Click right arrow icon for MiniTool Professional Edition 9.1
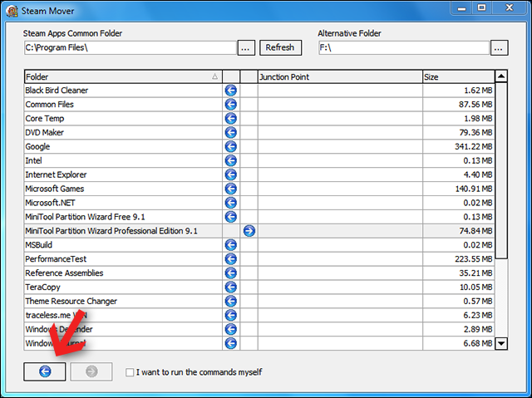This screenshot has height=398, width=532. point(249,231)
